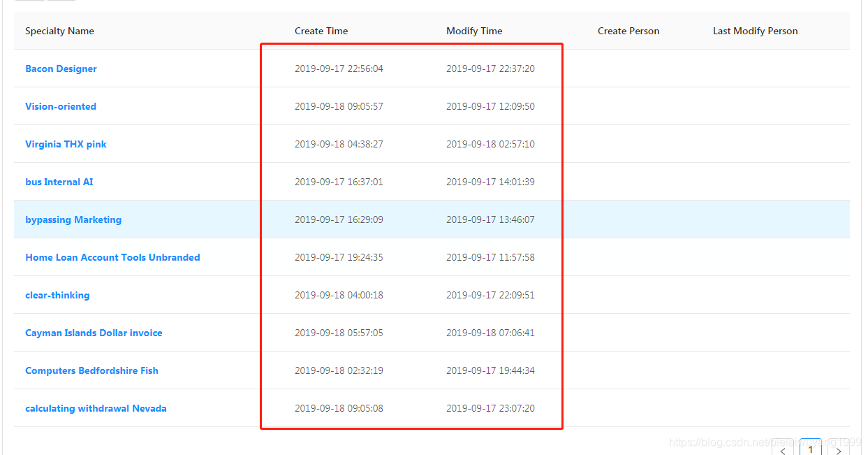Select create time 2019-09-18 04:38:27
Screen dimensions: 868x455
339,144
